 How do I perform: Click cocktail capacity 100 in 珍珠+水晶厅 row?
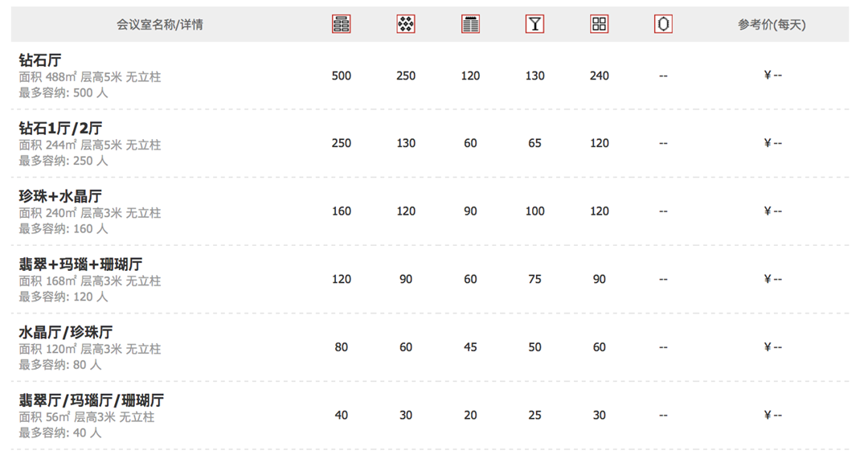(534, 211)
